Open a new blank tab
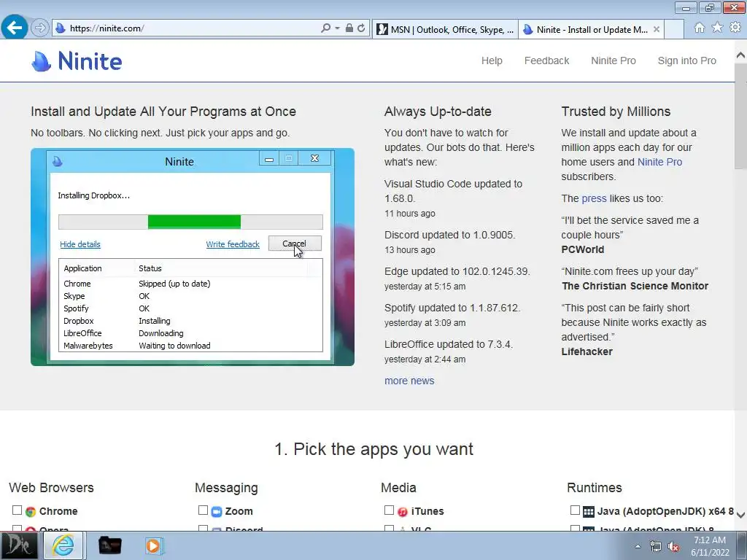 click(674, 29)
